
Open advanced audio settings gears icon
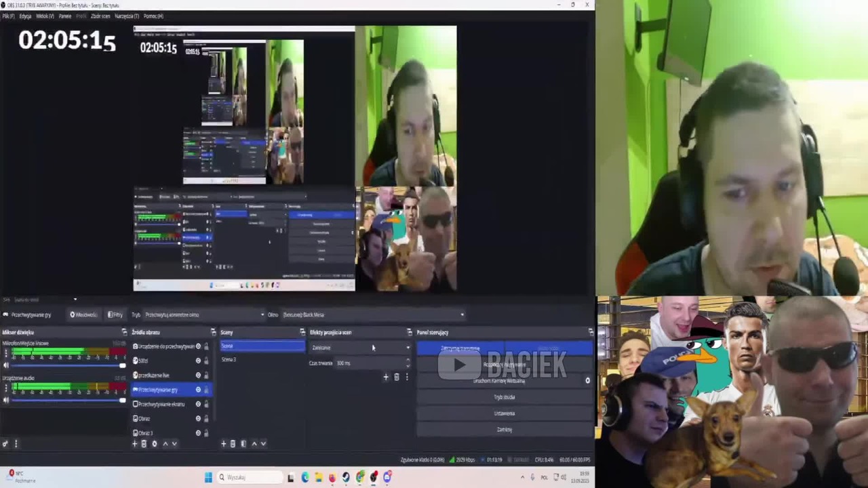click(5, 444)
